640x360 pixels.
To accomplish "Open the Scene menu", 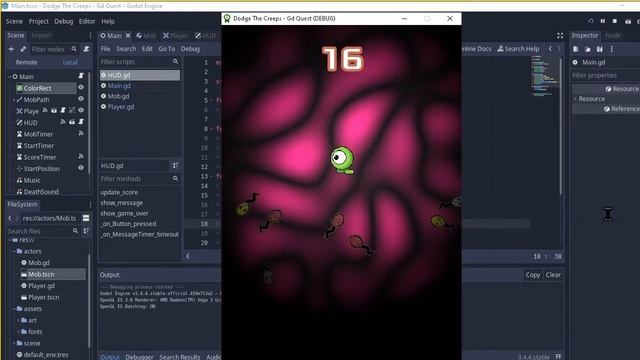I will pos(14,21).
